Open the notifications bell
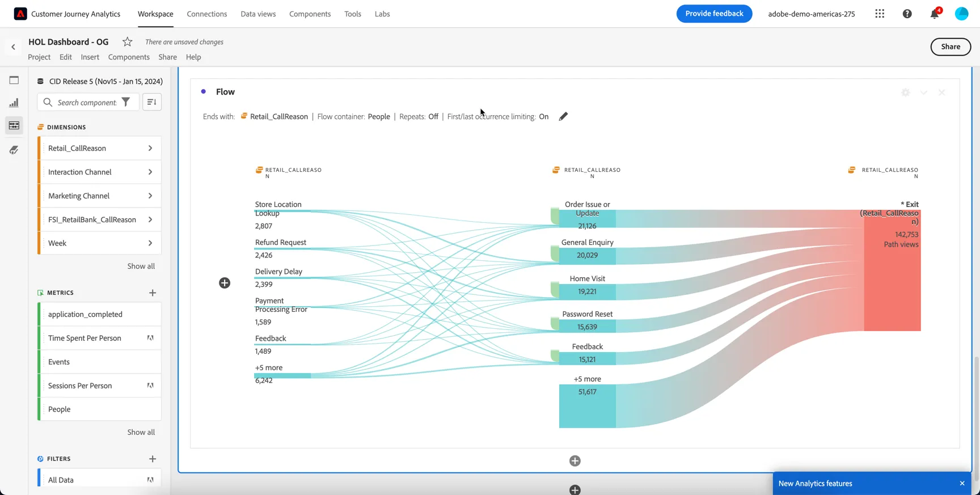The width and height of the screenshot is (980, 495). coord(935,14)
